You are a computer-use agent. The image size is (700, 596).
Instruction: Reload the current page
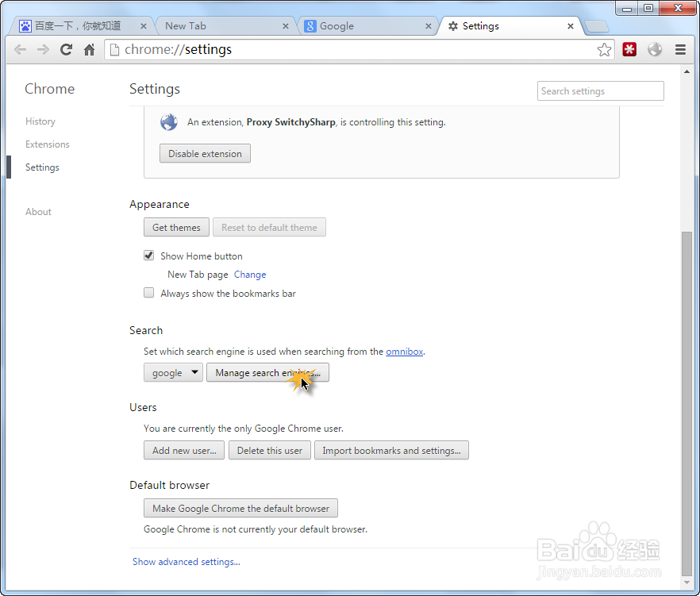tap(67, 49)
